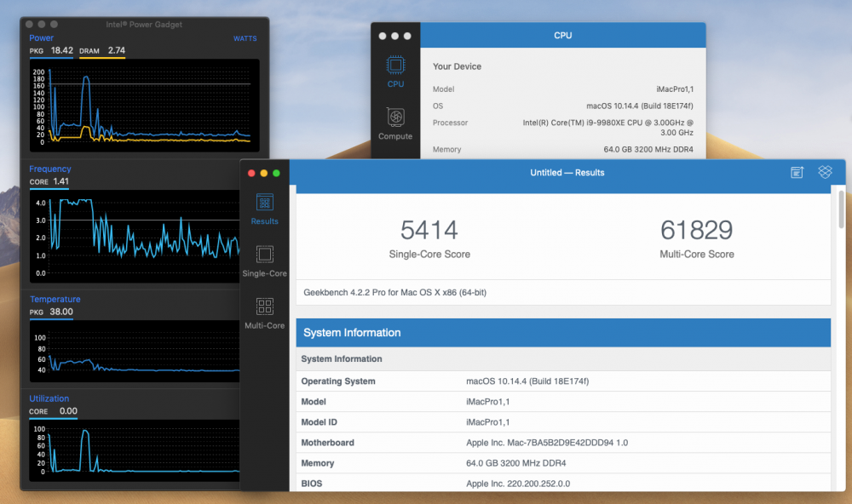Screen dimensions: 852x504
Task: Click the Power graph in Intel Power Gadget
Action: point(145,106)
